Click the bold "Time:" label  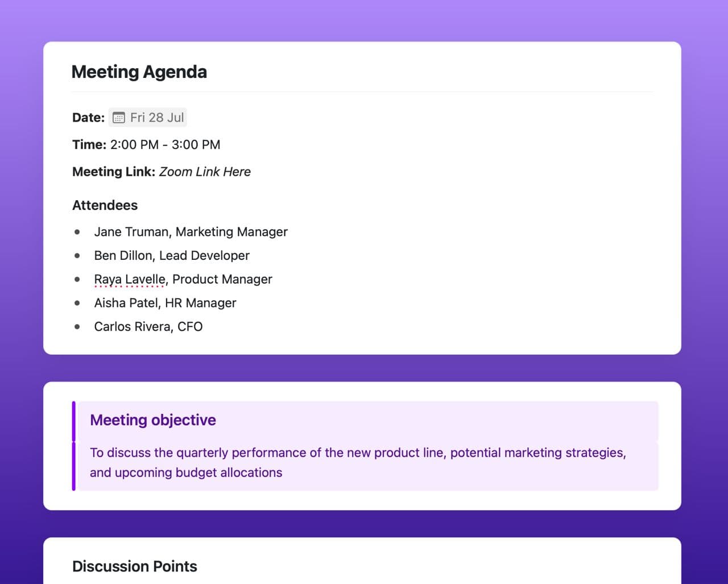pyautogui.click(x=89, y=145)
